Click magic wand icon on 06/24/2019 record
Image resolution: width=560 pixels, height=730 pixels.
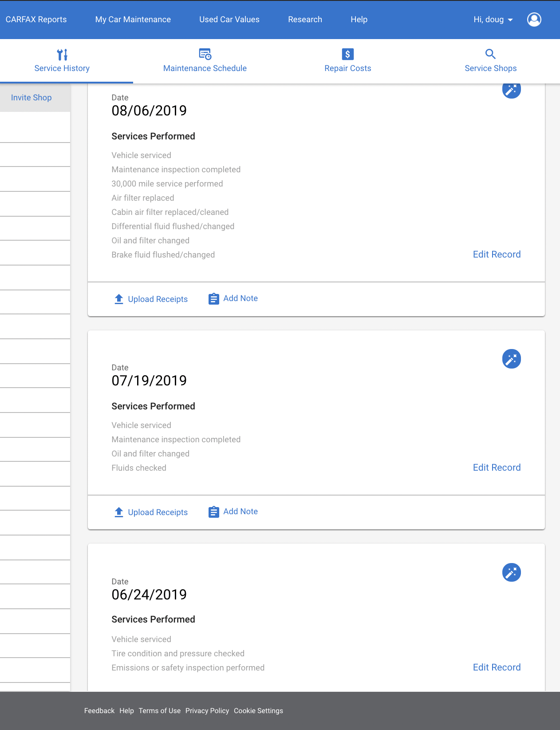click(512, 572)
